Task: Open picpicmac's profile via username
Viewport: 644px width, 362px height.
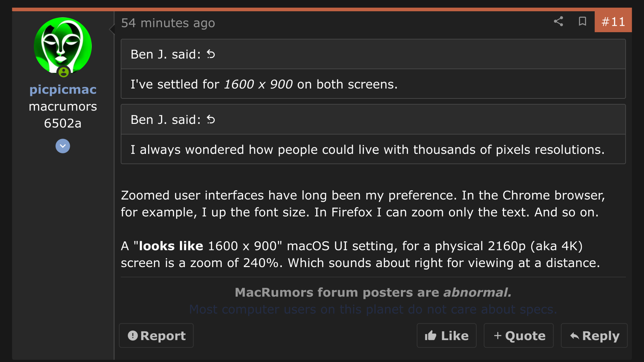Action: click(63, 89)
